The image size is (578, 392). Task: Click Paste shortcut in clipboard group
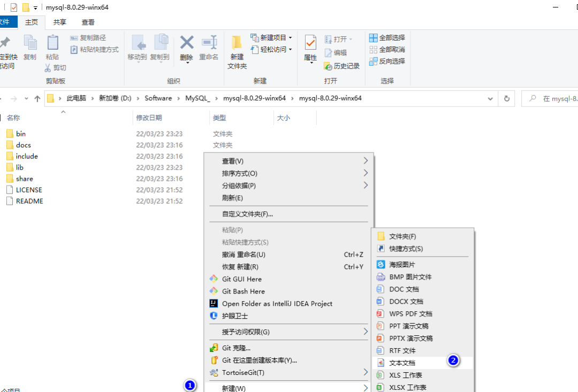pyautogui.click(x=94, y=49)
